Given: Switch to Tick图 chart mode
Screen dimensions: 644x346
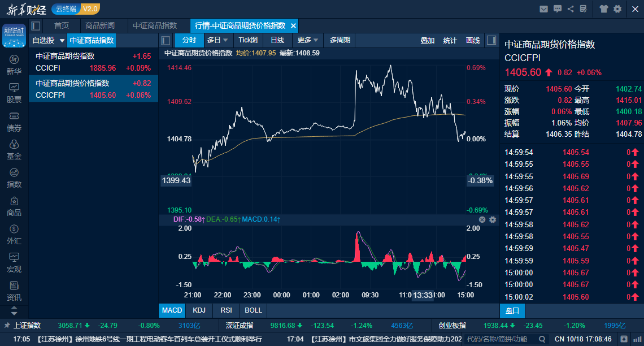Looking at the screenshot, I should point(249,40).
